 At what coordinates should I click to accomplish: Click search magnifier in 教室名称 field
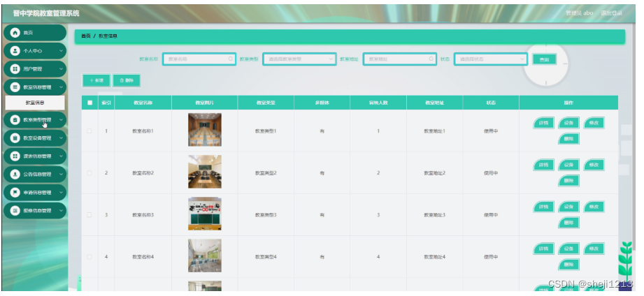(x=231, y=59)
